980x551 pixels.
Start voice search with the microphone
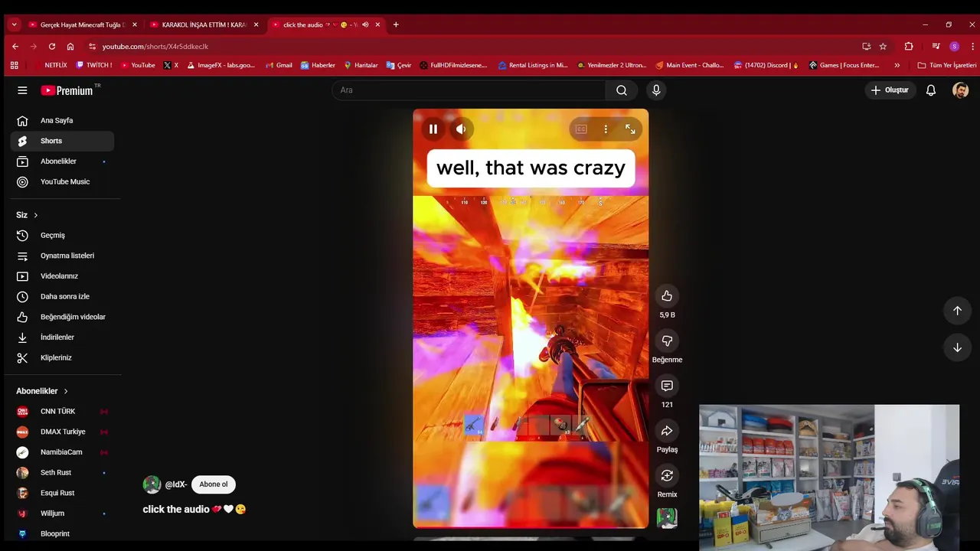656,90
